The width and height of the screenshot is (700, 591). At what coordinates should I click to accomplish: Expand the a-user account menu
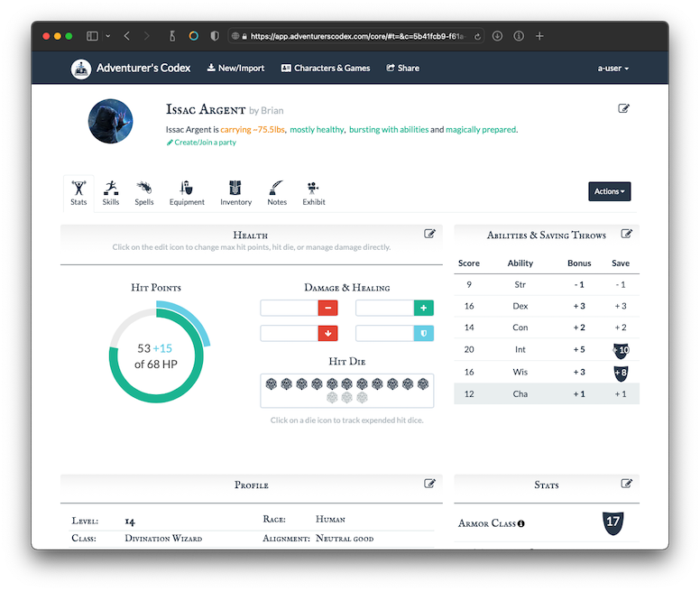612,69
